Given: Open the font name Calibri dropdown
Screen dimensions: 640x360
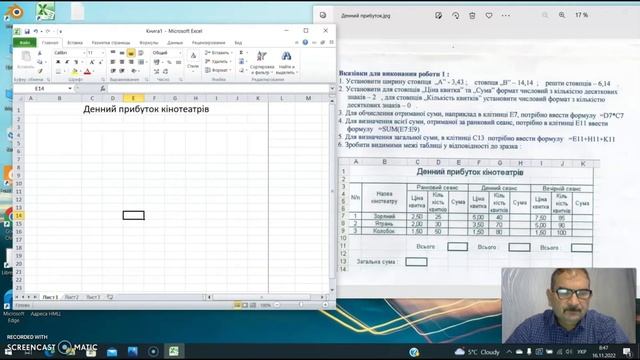Looking at the screenshot, I should pyautogui.click(x=84, y=53).
